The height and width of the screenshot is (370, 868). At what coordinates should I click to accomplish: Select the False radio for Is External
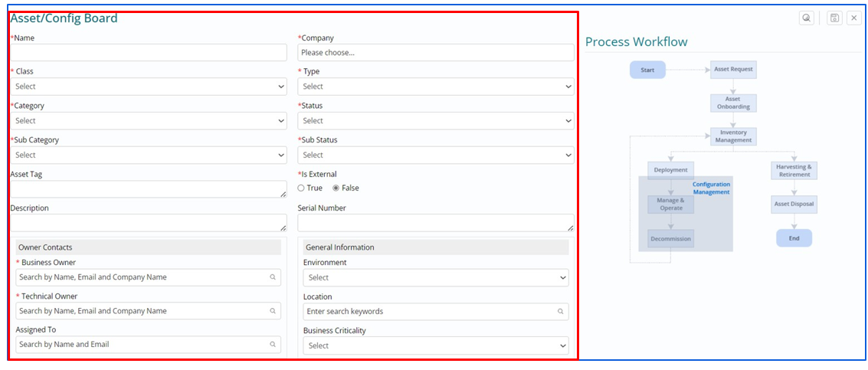(x=336, y=188)
